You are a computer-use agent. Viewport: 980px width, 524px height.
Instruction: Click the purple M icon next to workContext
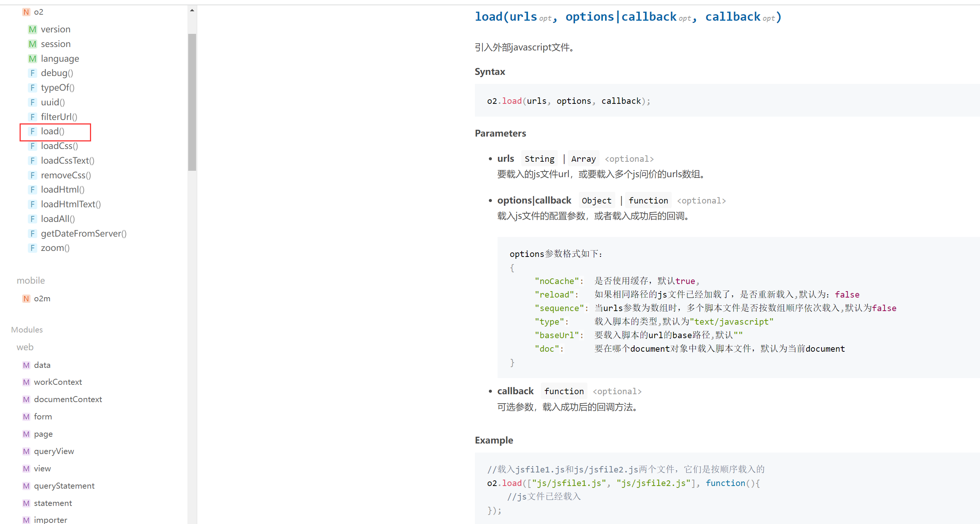point(26,382)
